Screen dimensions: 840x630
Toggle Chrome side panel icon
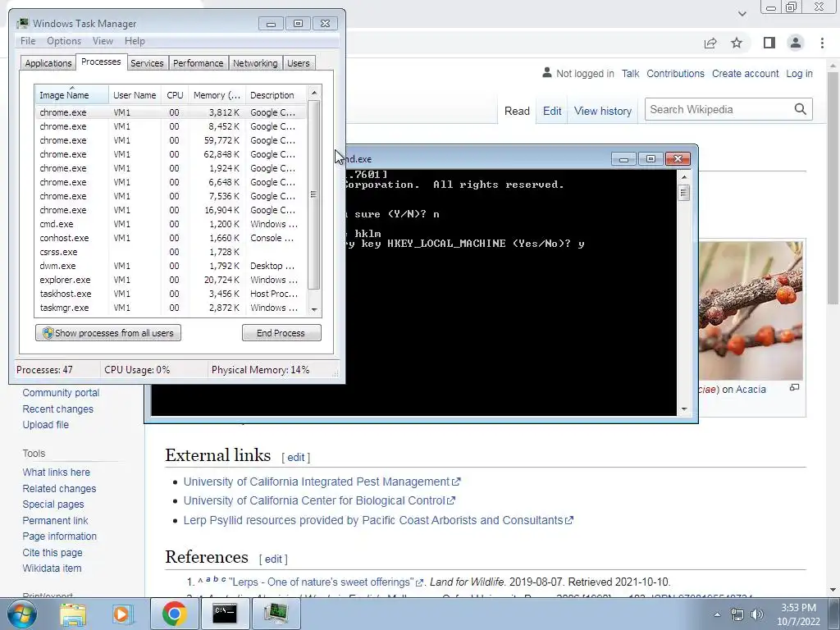point(769,43)
